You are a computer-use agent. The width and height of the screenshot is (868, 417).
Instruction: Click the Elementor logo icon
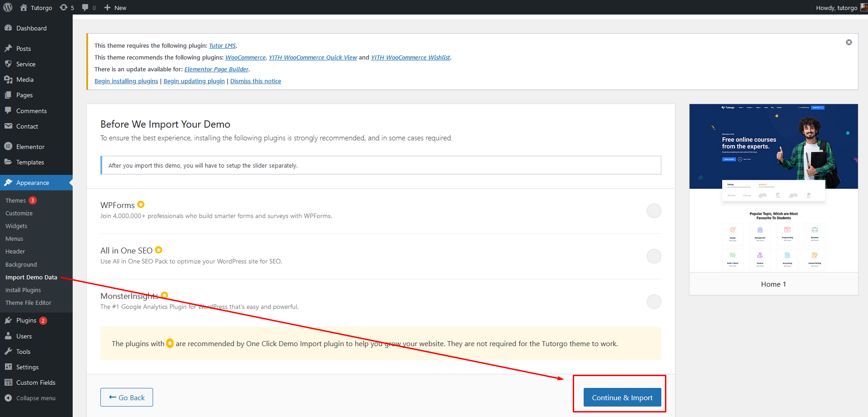point(8,146)
